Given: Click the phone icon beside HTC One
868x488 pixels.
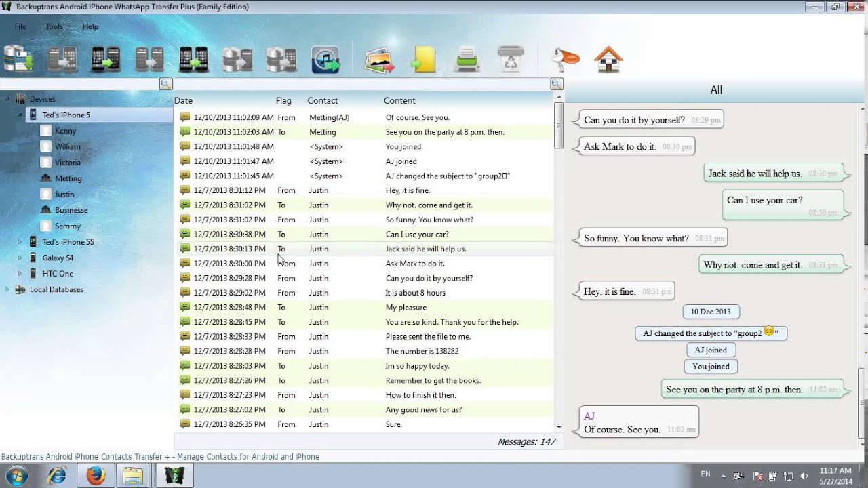Looking at the screenshot, I should click(33, 274).
